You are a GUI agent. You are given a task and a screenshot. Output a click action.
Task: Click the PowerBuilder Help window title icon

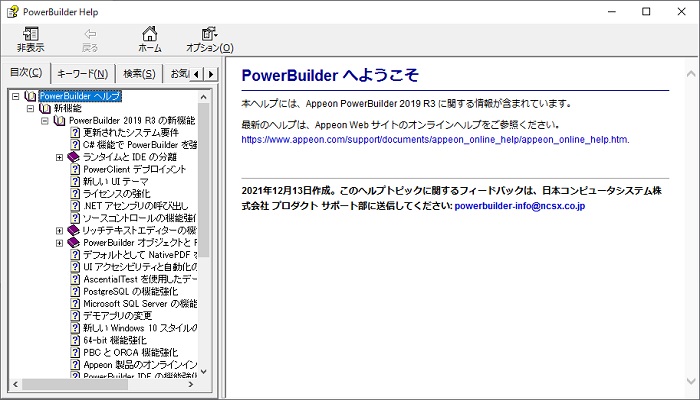coord(12,12)
